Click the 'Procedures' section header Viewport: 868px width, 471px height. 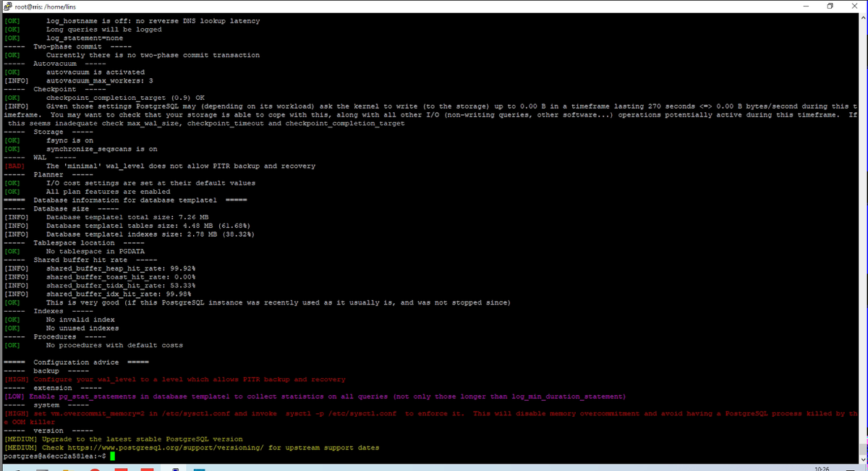pos(54,336)
